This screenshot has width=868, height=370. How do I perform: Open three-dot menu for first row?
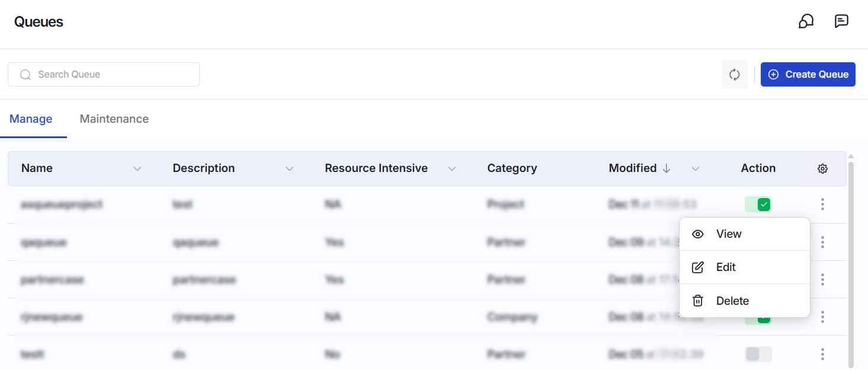[x=822, y=205]
